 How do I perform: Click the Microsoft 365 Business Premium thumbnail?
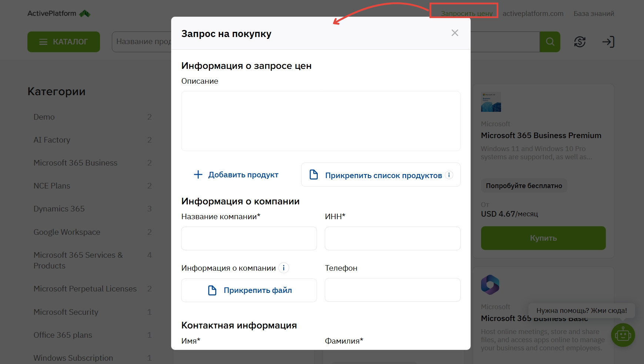click(491, 102)
